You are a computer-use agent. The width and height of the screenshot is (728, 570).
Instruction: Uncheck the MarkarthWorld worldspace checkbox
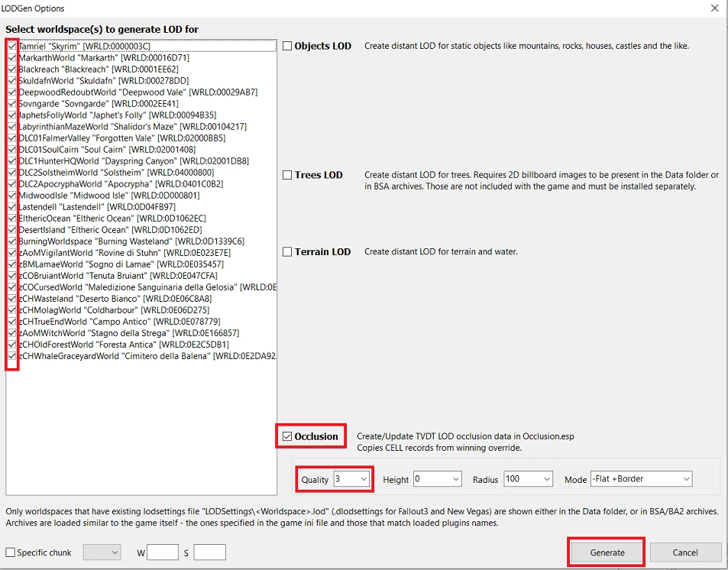coord(12,57)
